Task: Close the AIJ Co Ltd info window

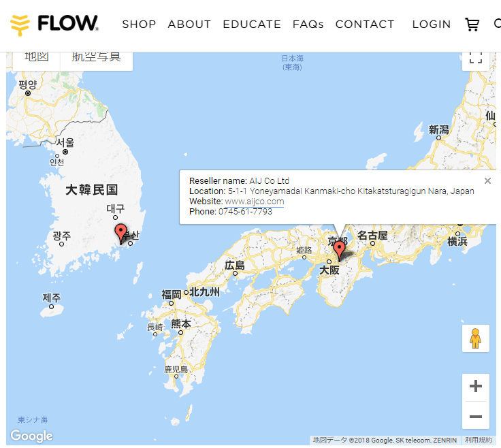Action: 487,181
